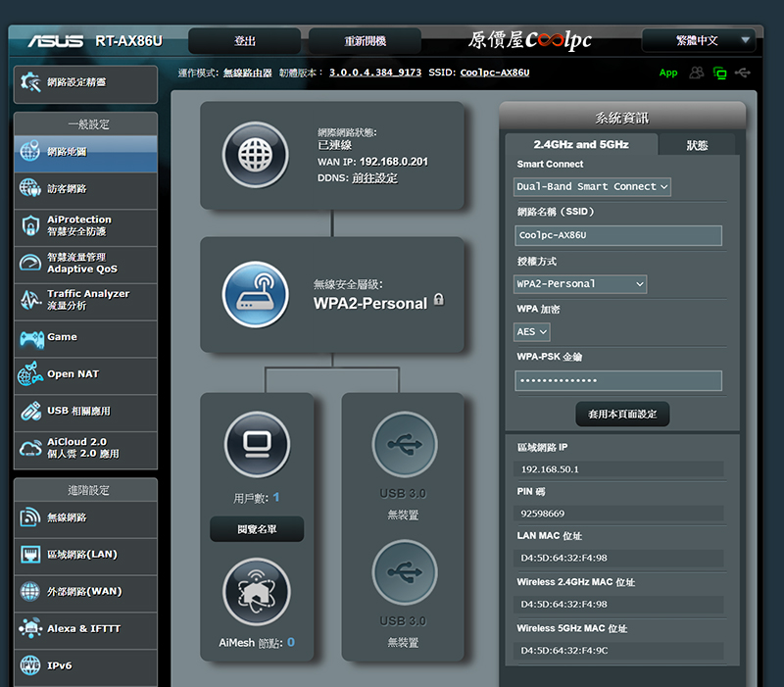Image resolution: width=784 pixels, height=687 pixels.
Task: Click the padlock icon beside WPA2-Personal
Action: (x=438, y=300)
